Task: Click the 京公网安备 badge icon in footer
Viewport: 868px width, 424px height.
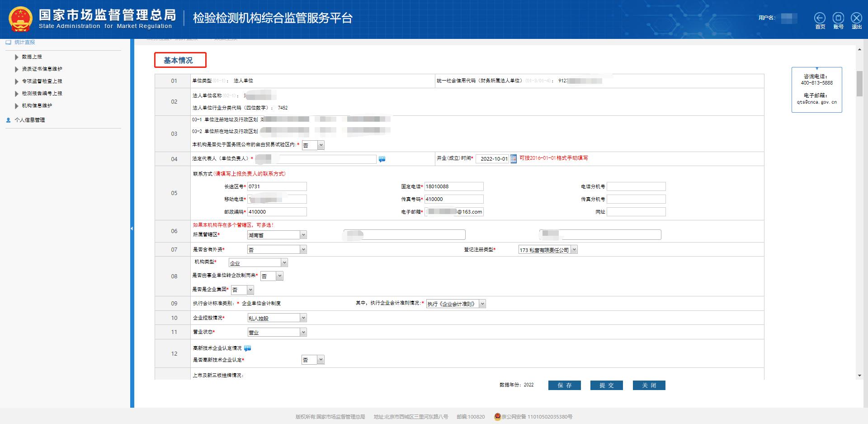Action: coord(496,417)
